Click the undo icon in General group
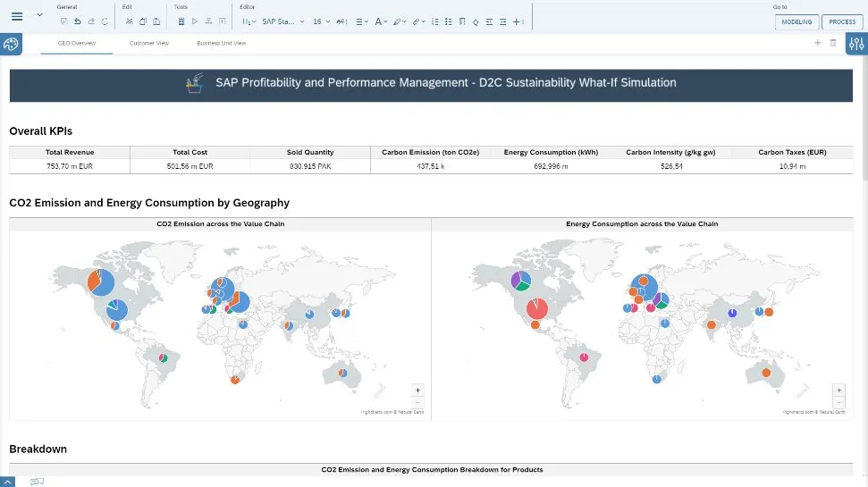This screenshot has width=868, height=487. tap(78, 21)
